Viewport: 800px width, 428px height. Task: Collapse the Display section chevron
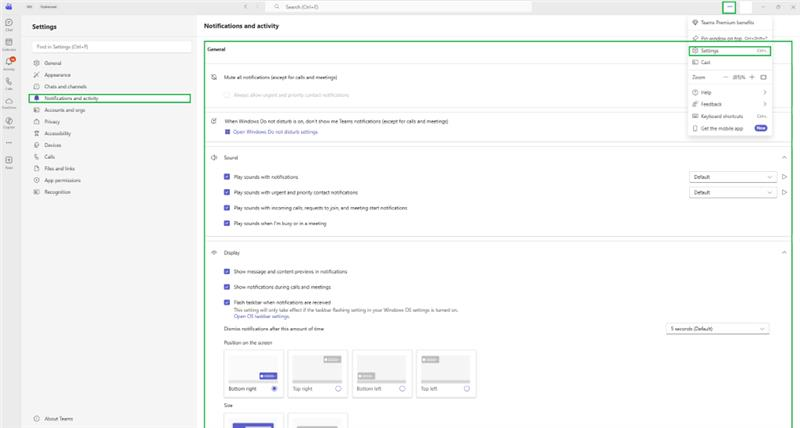(x=784, y=253)
